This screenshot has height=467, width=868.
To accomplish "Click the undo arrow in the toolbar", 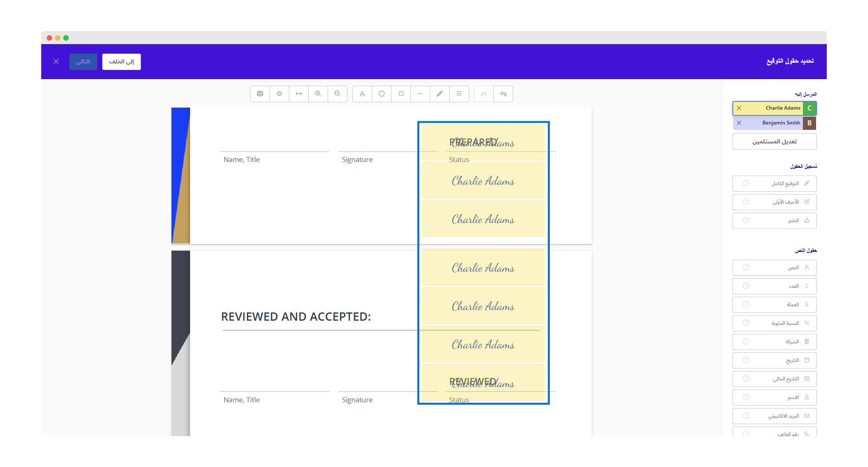I will point(503,94).
